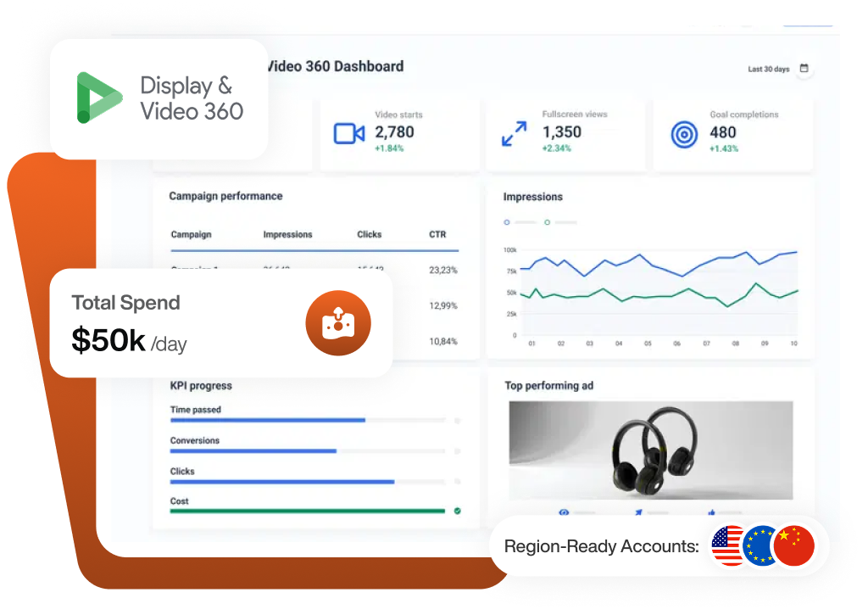Click the video camera icon beside Video starts

coord(348,133)
